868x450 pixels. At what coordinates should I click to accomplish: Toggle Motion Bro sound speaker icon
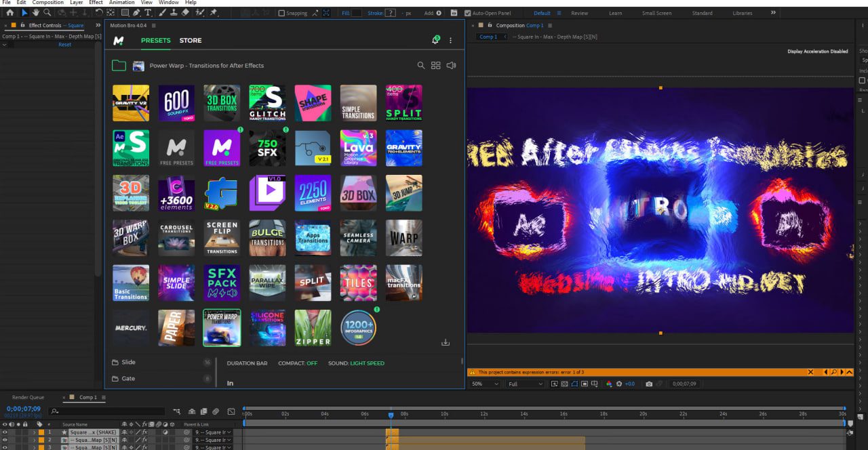(452, 66)
